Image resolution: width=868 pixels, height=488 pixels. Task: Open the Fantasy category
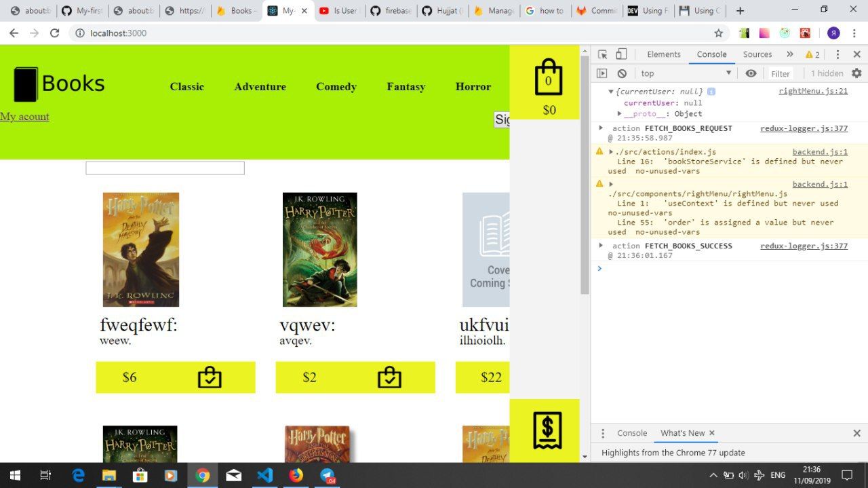tap(406, 87)
